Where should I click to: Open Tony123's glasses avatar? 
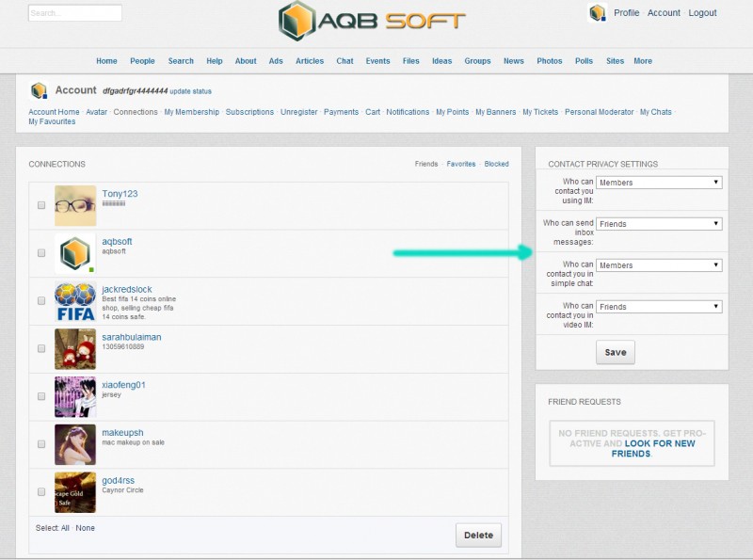75,205
